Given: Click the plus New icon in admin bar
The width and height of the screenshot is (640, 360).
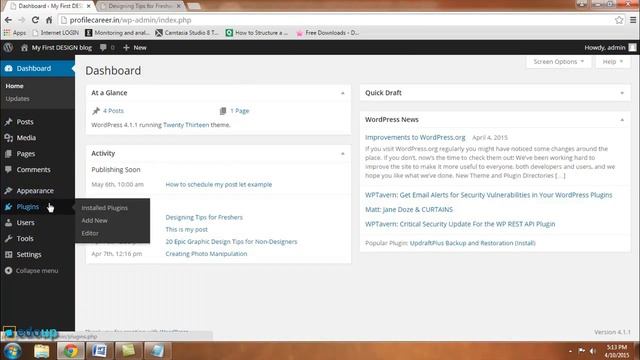Looking at the screenshot, I should [x=126, y=47].
